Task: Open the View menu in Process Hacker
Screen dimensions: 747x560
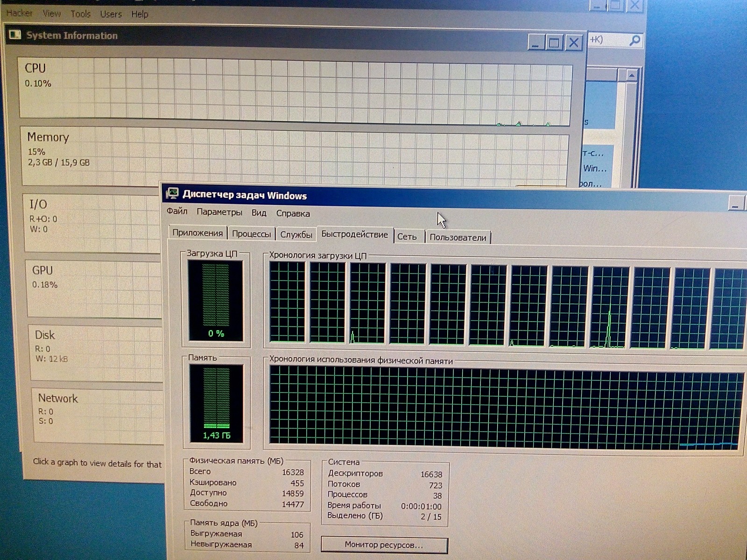Action: 51,14
